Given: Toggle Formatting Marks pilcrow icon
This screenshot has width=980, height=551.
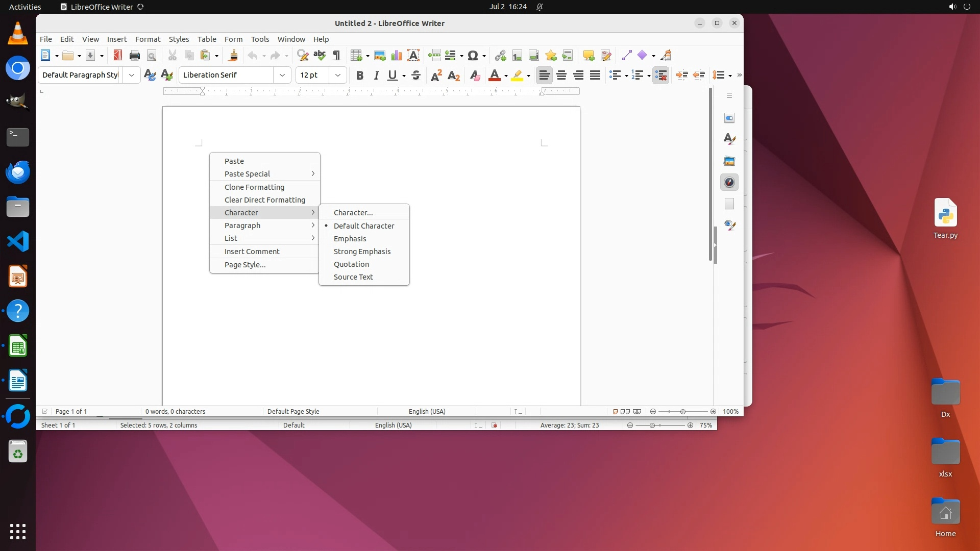Looking at the screenshot, I should pos(336,56).
